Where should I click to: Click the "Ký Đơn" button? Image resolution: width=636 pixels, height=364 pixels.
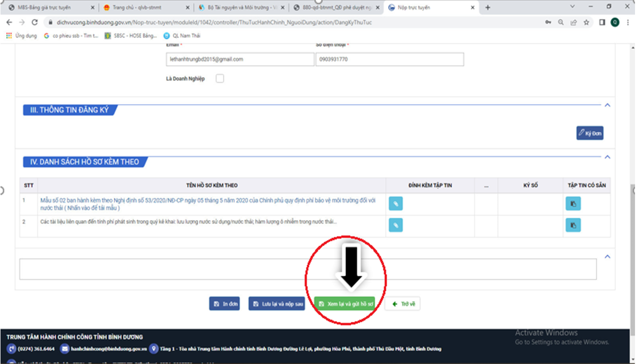pos(589,133)
